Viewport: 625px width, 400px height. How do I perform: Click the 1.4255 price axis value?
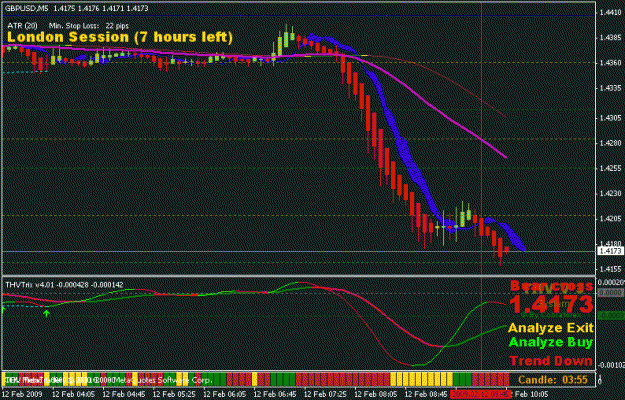pyautogui.click(x=610, y=169)
